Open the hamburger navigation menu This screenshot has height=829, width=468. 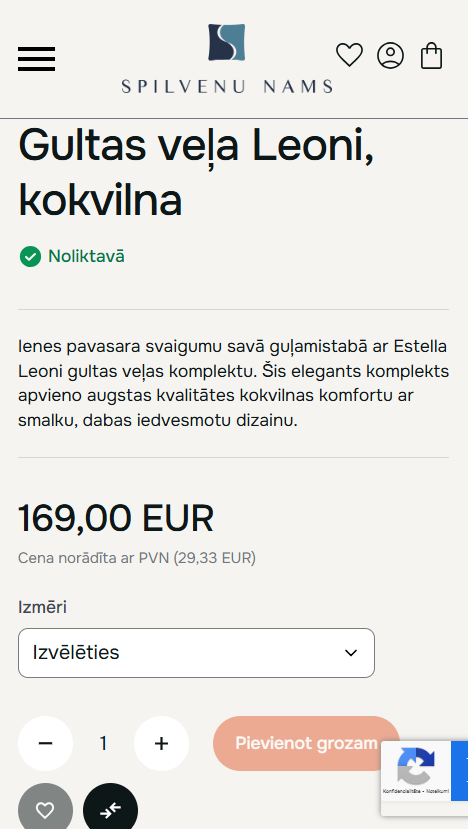pyautogui.click(x=36, y=59)
